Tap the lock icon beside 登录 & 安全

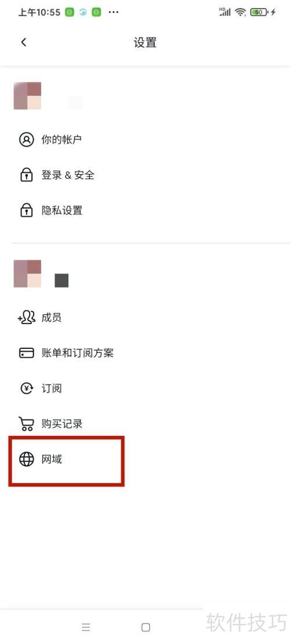tap(27, 175)
